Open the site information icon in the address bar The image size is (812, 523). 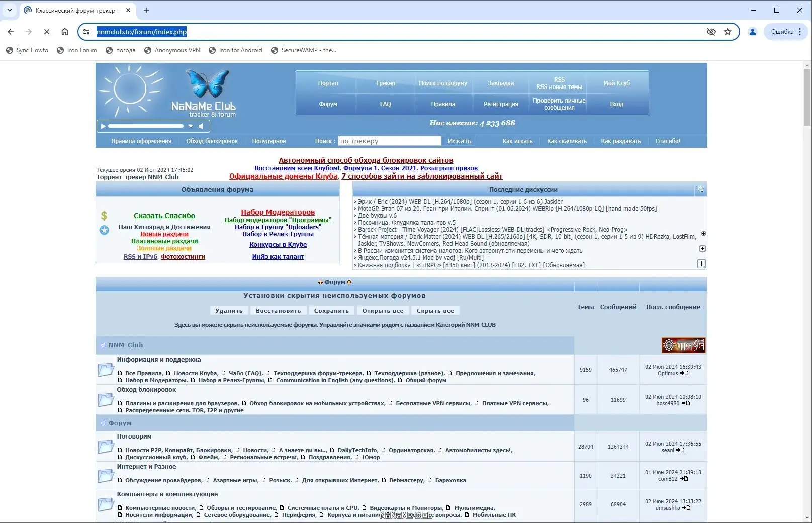coord(86,32)
